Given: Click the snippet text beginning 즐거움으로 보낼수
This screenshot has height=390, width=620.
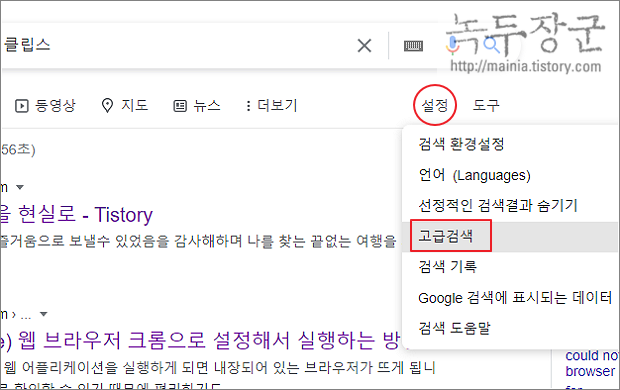Looking at the screenshot, I should (198, 240).
